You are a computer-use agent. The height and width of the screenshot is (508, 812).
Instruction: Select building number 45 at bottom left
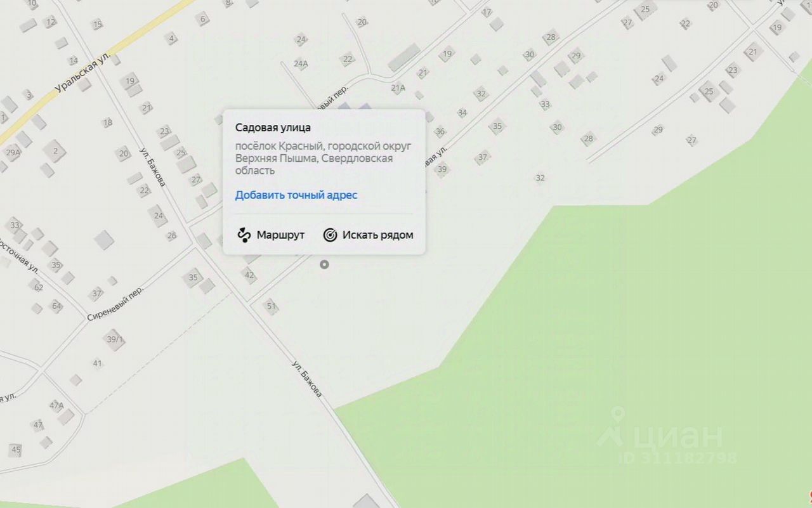click(16, 450)
